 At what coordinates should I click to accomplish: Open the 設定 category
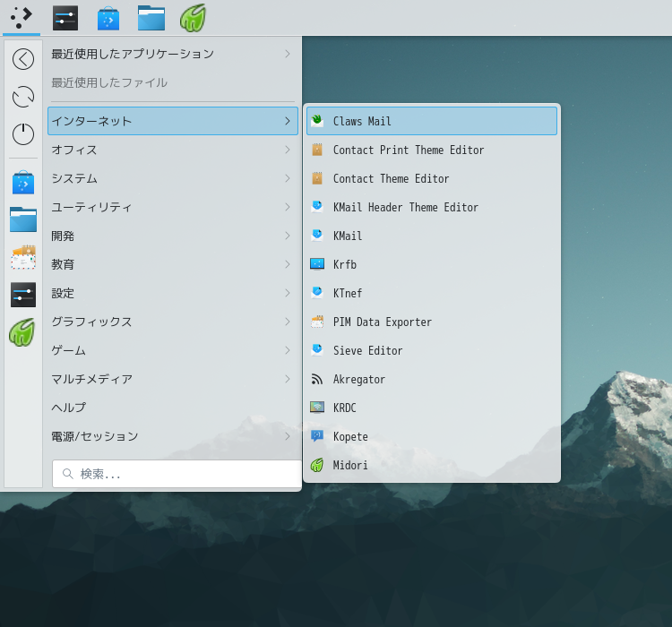[173, 293]
